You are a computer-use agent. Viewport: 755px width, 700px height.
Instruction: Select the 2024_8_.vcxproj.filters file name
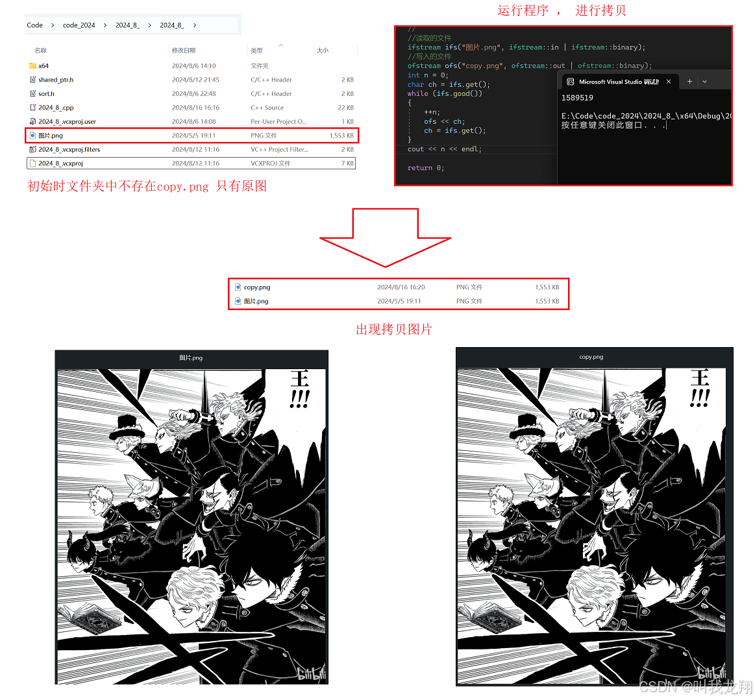69,150
